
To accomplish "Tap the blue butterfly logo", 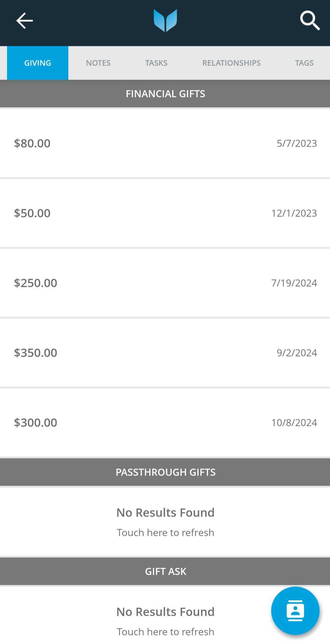I will [x=165, y=21].
